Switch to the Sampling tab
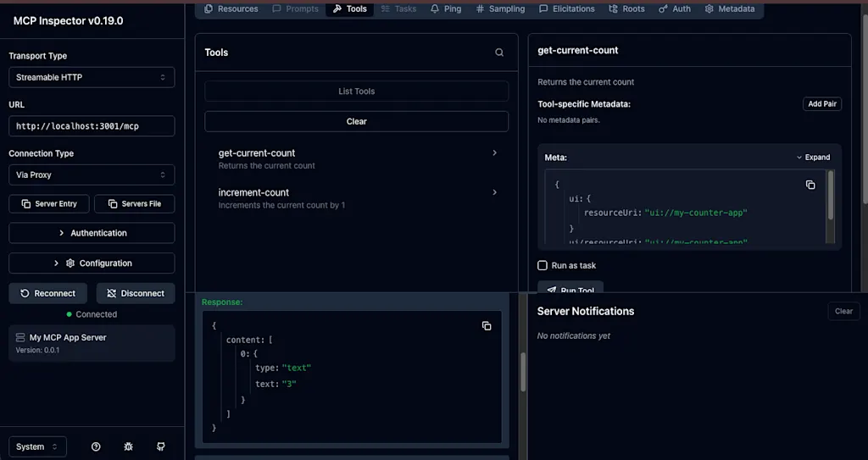The image size is (868, 460). pyautogui.click(x=500, y=8)
